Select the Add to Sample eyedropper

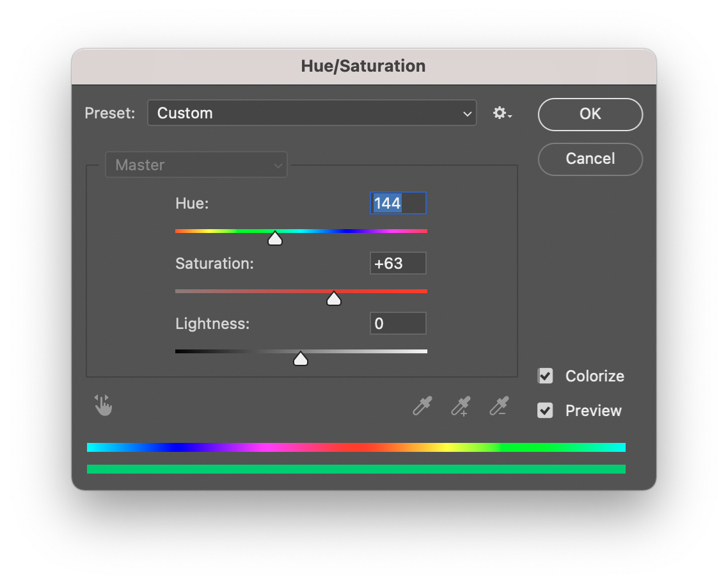pos(461,406)
